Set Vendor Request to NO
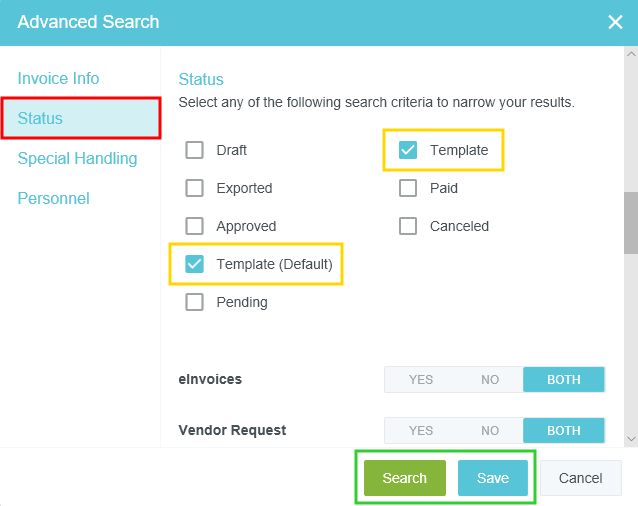 point(490,430)
